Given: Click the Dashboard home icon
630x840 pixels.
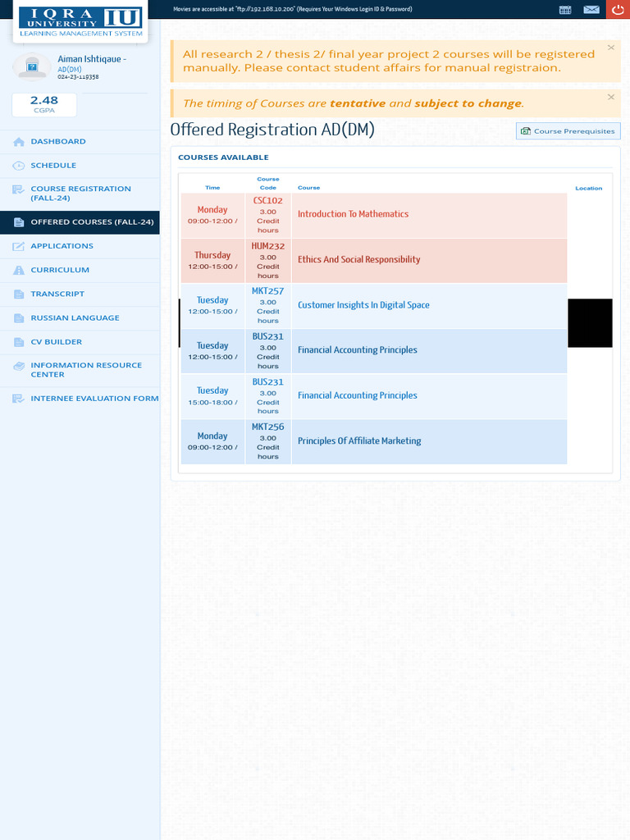Looking at the screenshot, I should point(19,142).
